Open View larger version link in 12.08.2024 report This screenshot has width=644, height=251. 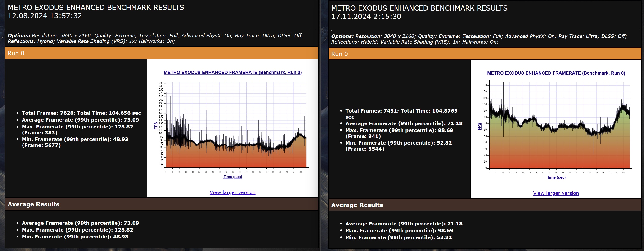(x=233, y=192)
